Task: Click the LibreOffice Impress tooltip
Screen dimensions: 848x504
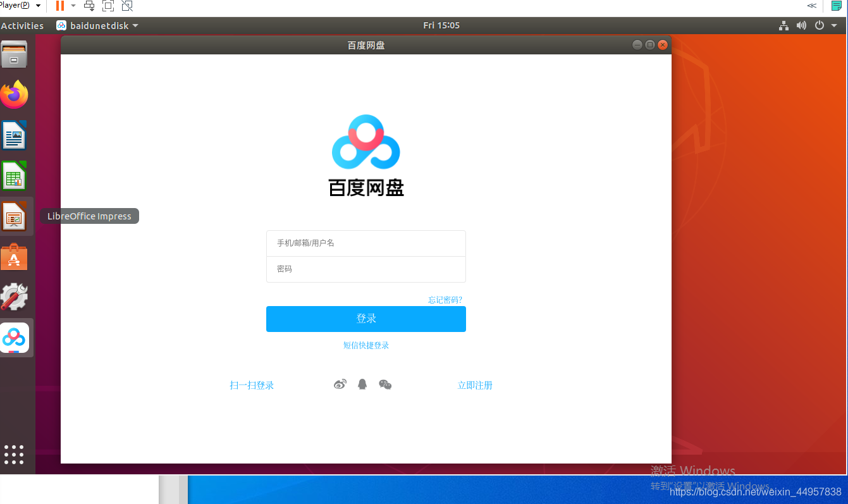Action: [90, 216]
